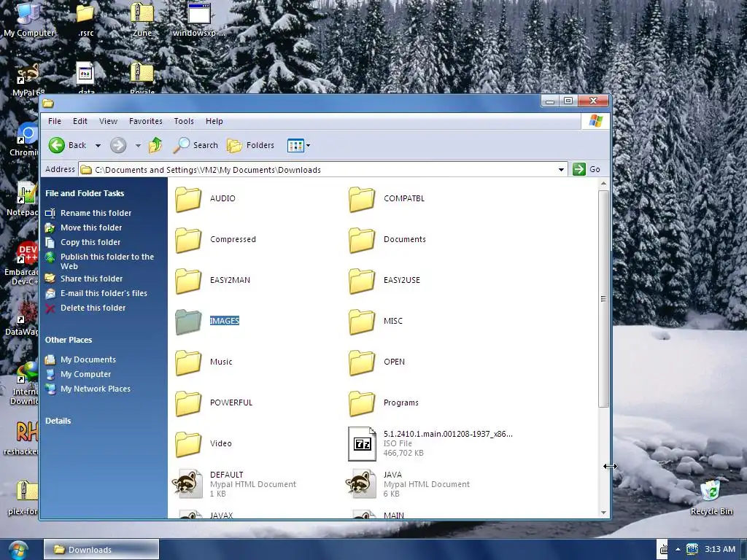The height and width of the screenshot is (560, 747).
Task: Click the vertical scrollbar thumb
Action: (x=603, y=298)
